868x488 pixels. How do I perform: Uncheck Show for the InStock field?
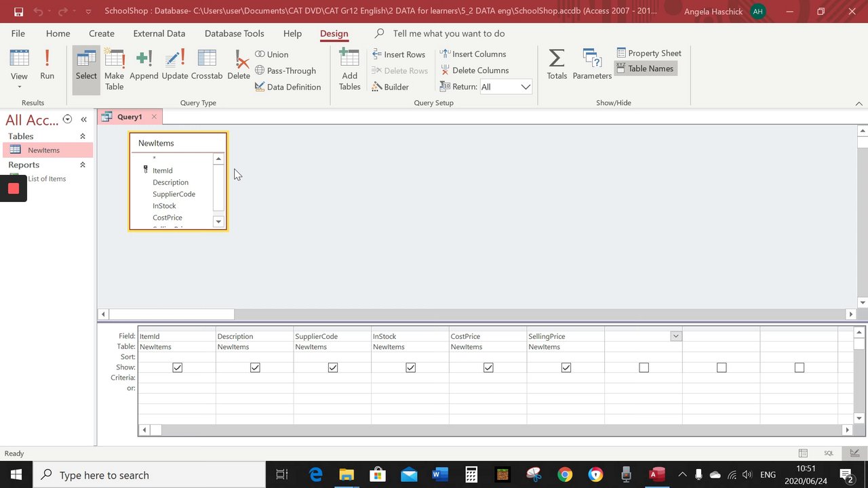410,367
